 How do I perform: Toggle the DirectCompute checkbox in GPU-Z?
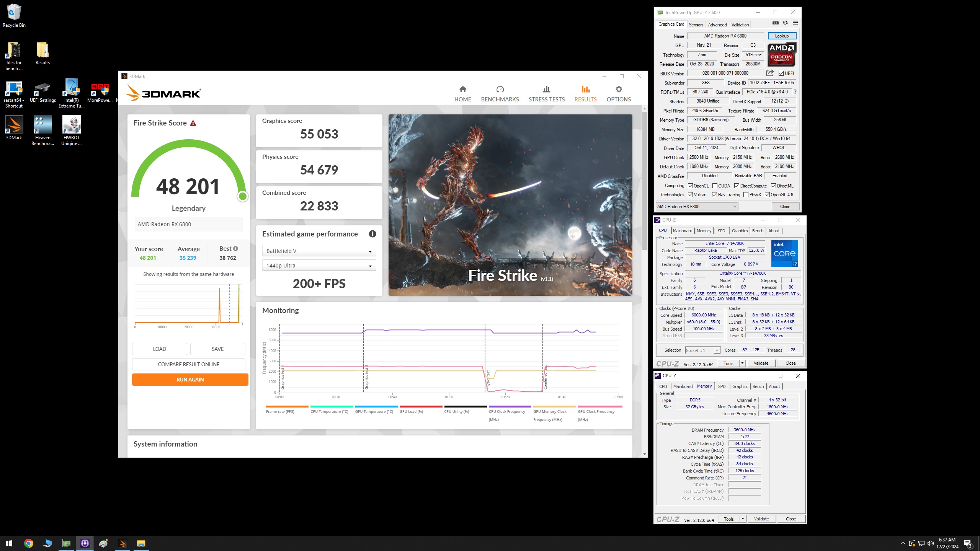(x=737, y=186)
